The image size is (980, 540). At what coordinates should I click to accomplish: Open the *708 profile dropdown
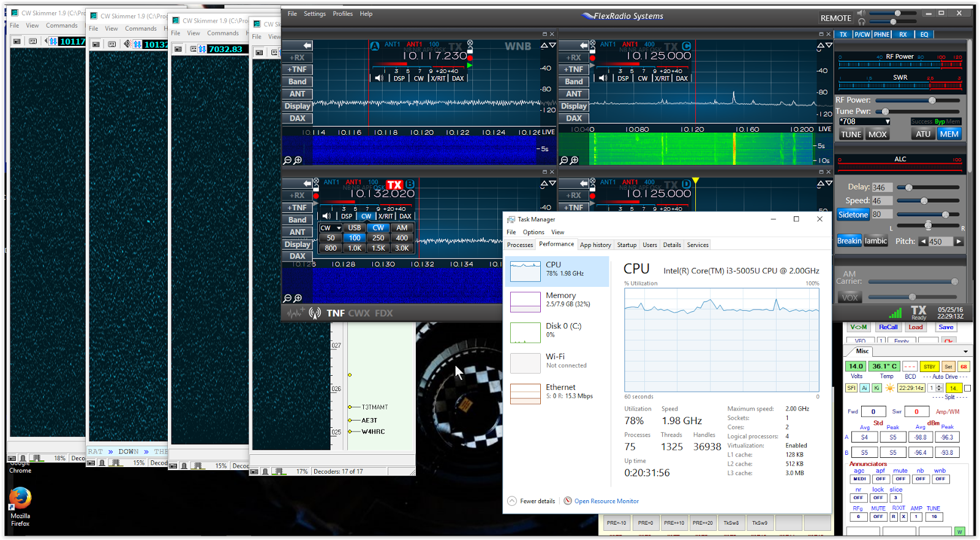coord(865,121)
